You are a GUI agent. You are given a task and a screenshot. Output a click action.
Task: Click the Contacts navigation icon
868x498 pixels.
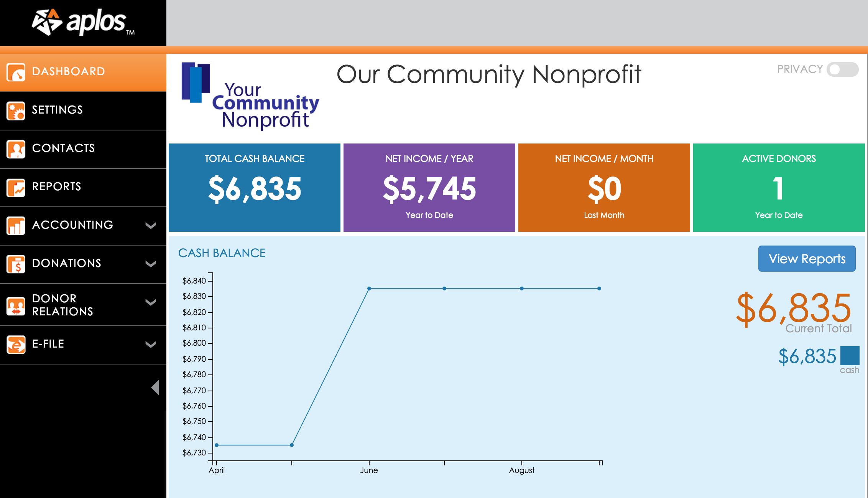pyautogui.click(x=15, y=148)
